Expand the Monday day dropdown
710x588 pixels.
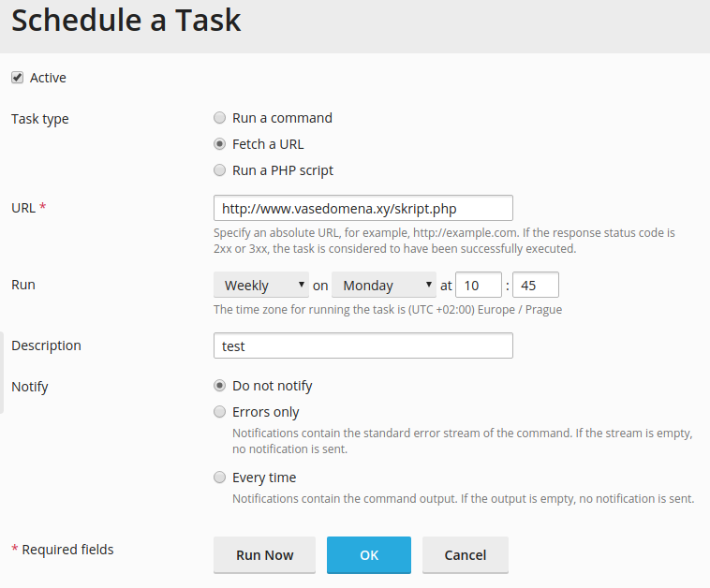point(384,285)
